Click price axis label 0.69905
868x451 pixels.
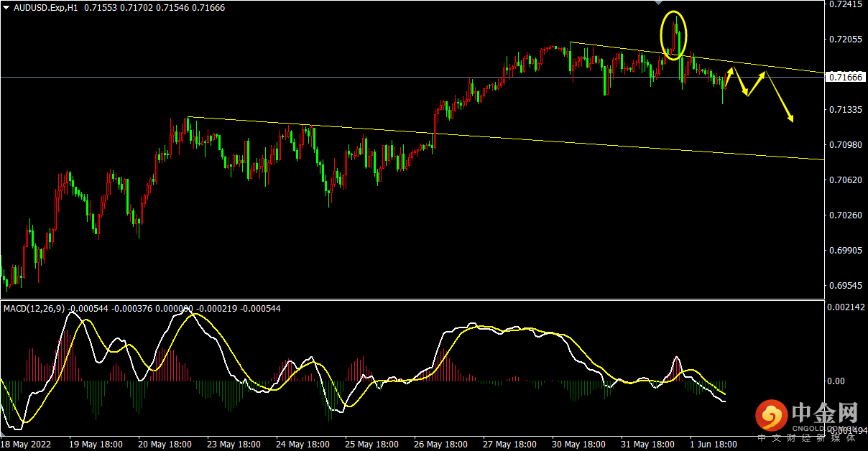click(845, 251)
